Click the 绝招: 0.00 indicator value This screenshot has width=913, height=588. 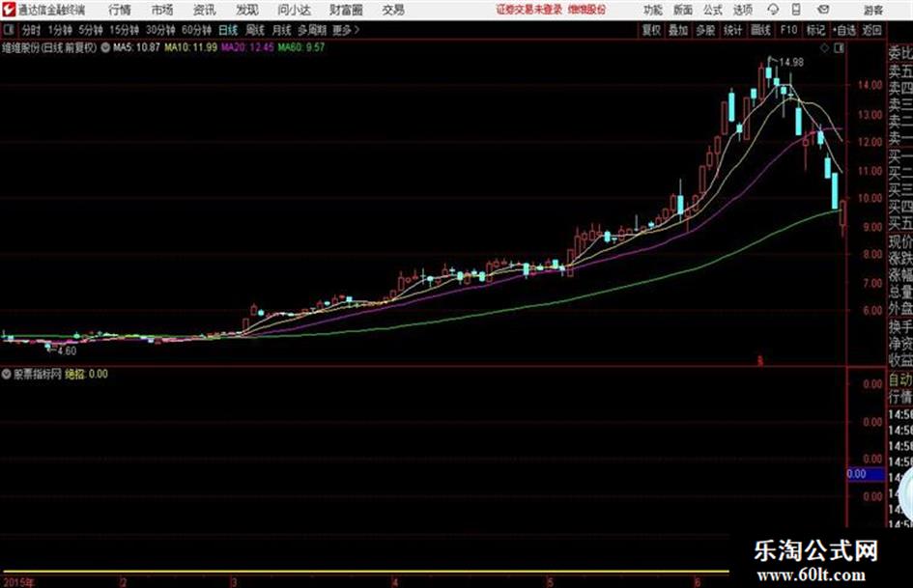coord(86,374)
